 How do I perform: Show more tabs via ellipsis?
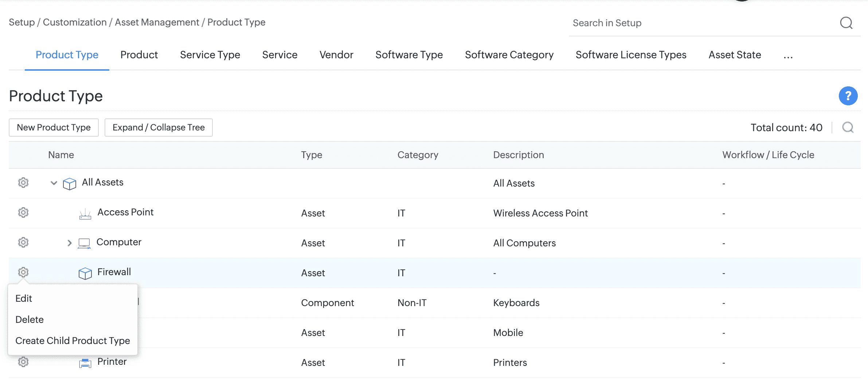coord(788,55)
